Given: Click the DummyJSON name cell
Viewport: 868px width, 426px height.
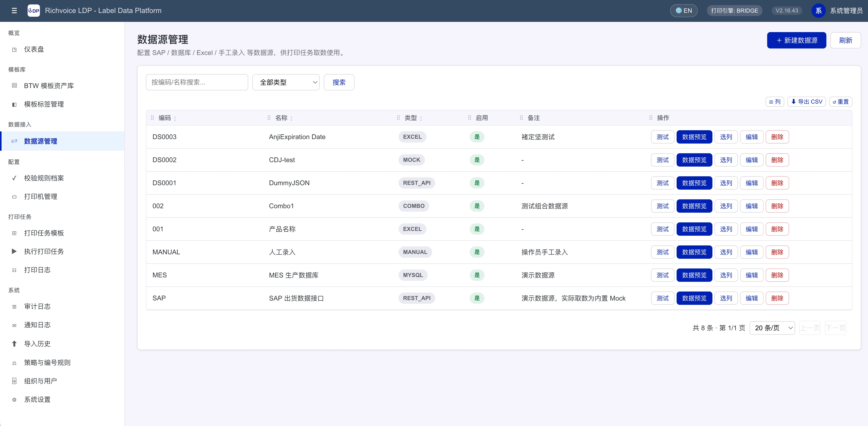Looking at the screenshot, I should click(x=289, y=183).
